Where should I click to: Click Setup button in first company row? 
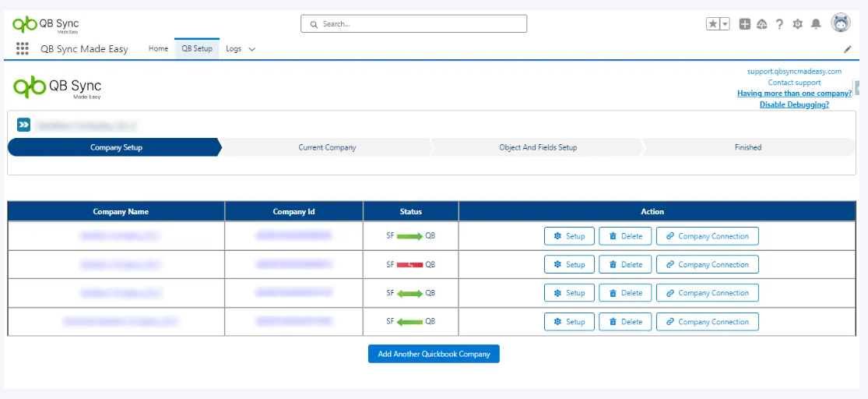point(569,236)
